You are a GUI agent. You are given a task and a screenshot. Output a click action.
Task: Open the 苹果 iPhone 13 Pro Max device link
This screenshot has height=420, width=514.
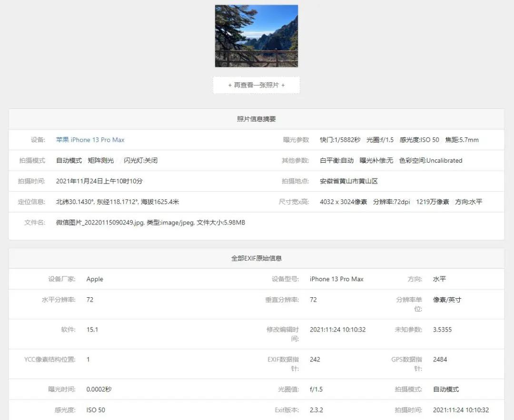tap(90, 139)
